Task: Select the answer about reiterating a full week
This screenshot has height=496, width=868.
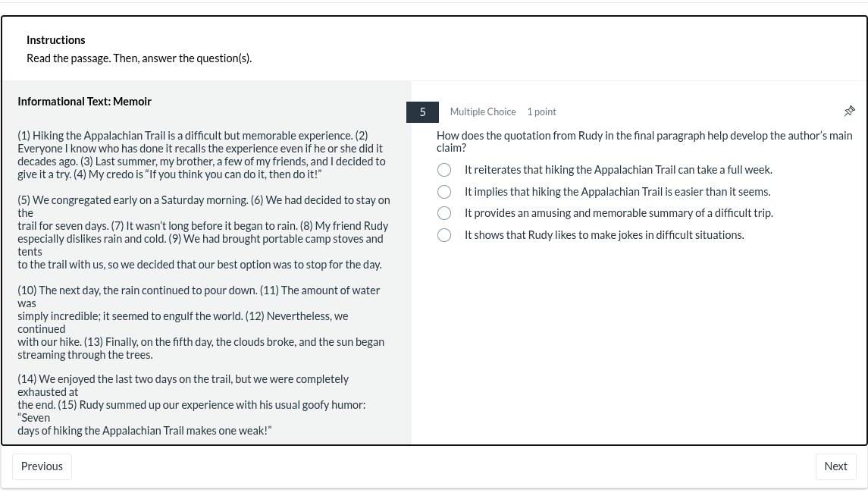Action: tap(444, 170)
